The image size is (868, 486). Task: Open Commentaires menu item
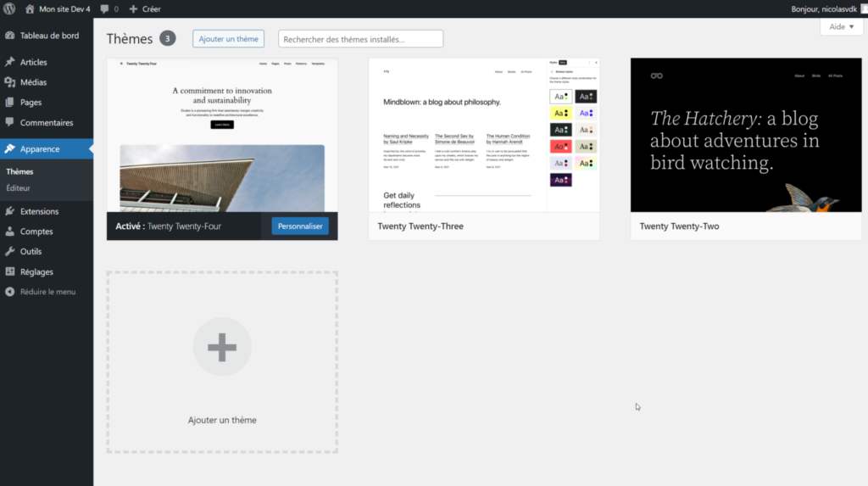[47, 122]
